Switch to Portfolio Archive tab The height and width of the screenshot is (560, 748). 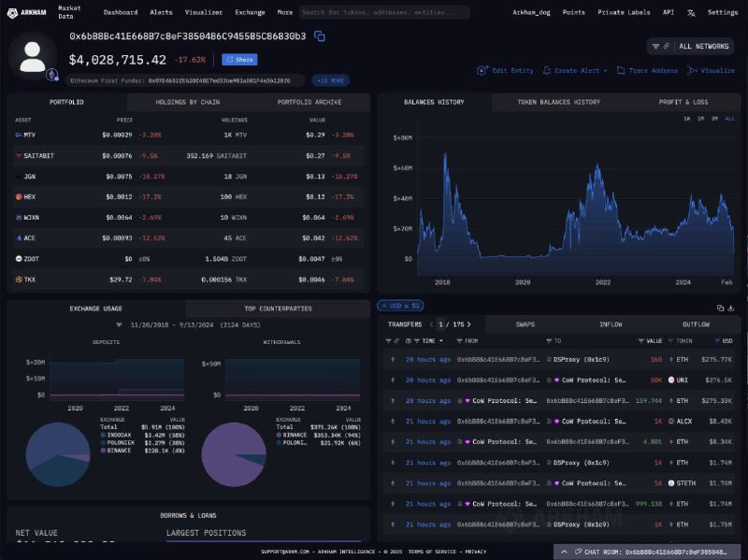click(x=309, y=102)
